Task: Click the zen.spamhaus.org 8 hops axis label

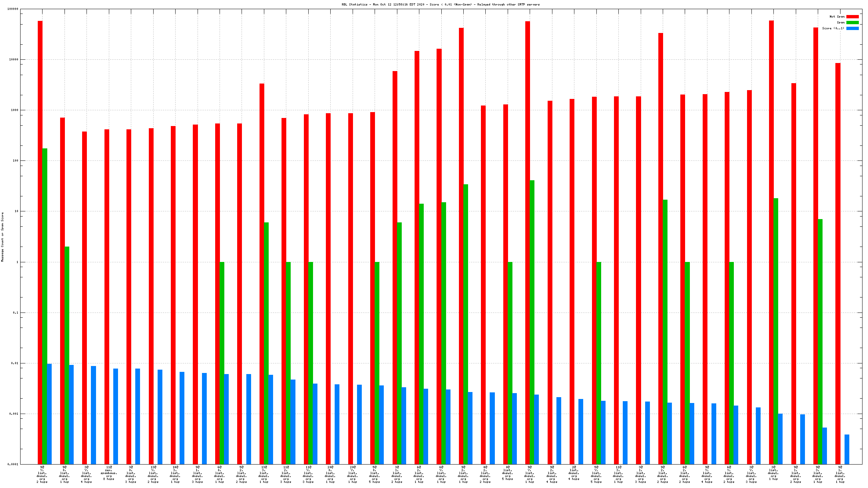Action: pyautogui.click(x=109, y=473)
